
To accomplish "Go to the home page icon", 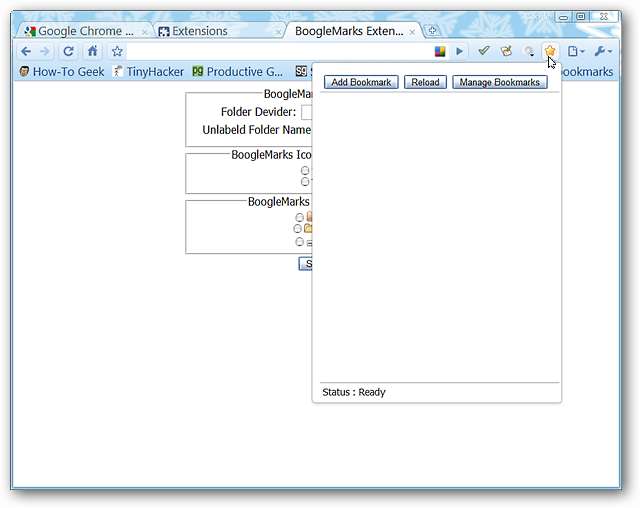I will 93,51.
